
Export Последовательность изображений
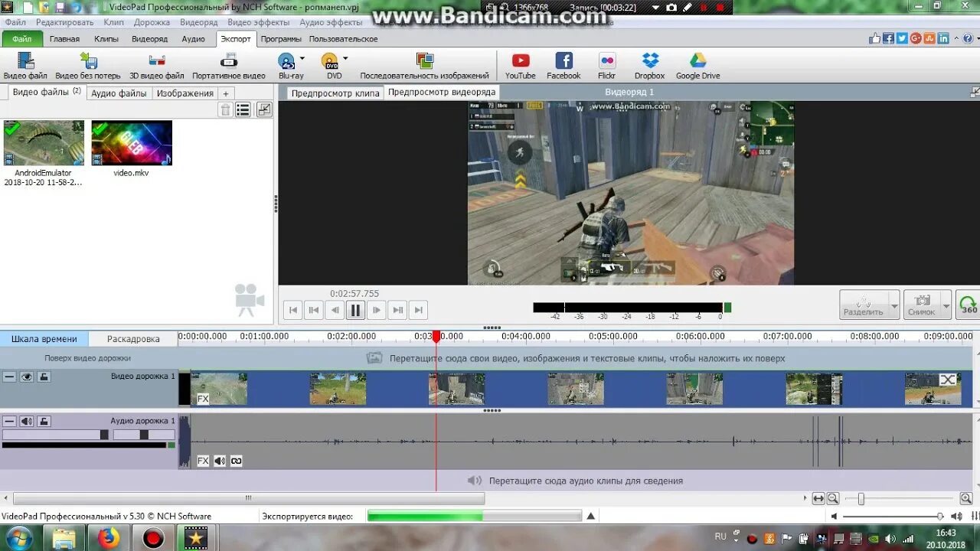click(x=424, y=67)
